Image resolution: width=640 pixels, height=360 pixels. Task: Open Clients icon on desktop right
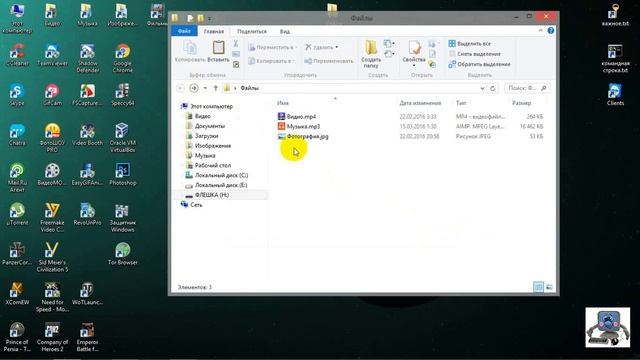pos(615,95)
